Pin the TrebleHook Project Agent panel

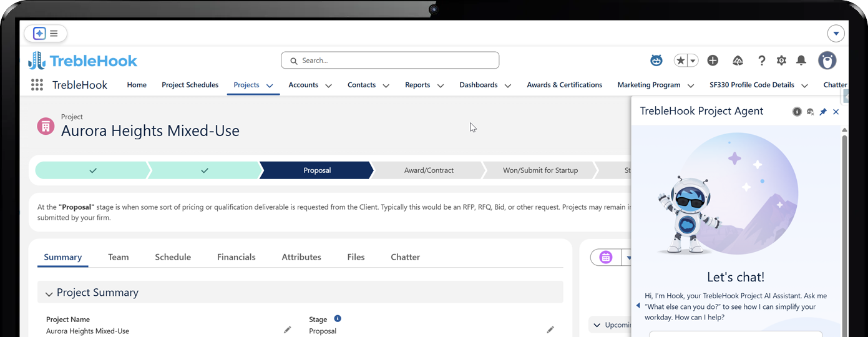823,112
